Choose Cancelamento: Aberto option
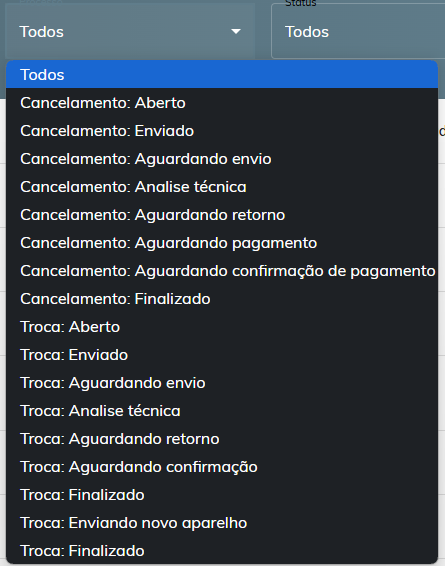445x566 pixels. 222,103
